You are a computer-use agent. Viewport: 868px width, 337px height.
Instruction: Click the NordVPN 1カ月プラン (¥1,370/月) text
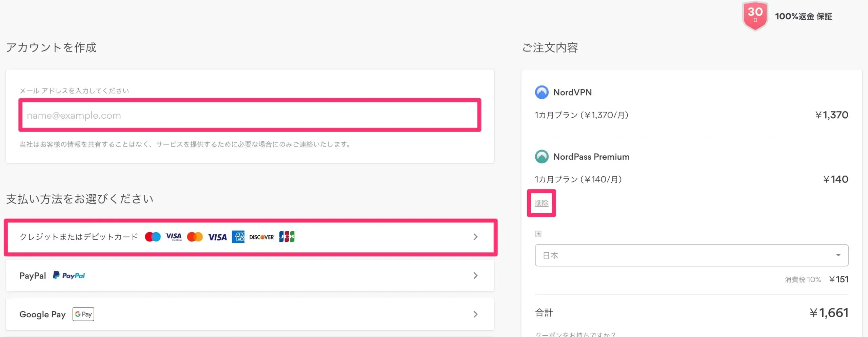(x=581, y=115)
